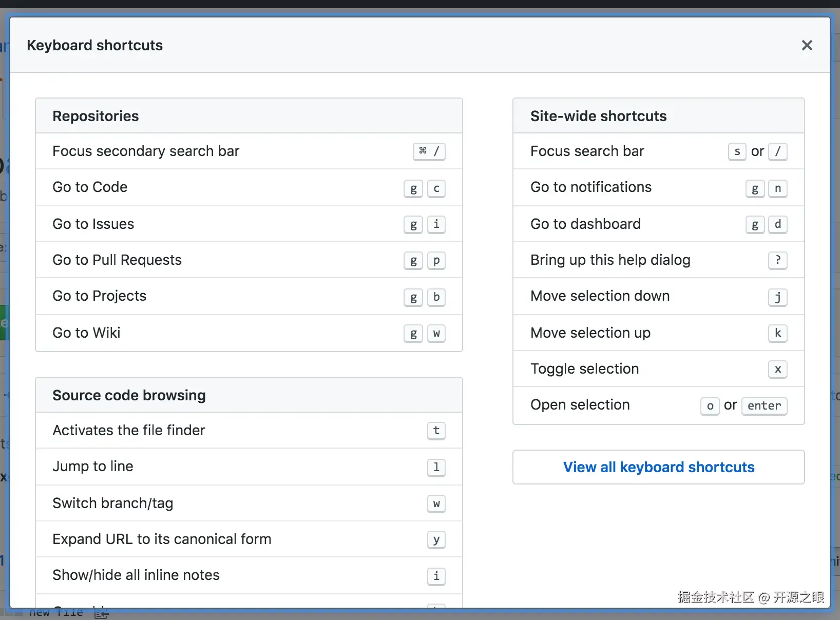This screenshot has width=840, height=620.
Task: Click the Source code browsing header
Action: (129, 395)
